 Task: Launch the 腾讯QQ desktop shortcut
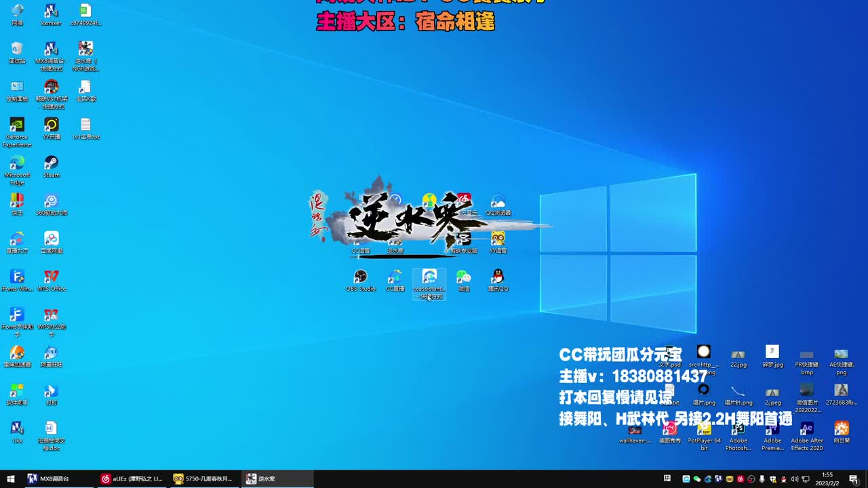click(x=498, y=280)
